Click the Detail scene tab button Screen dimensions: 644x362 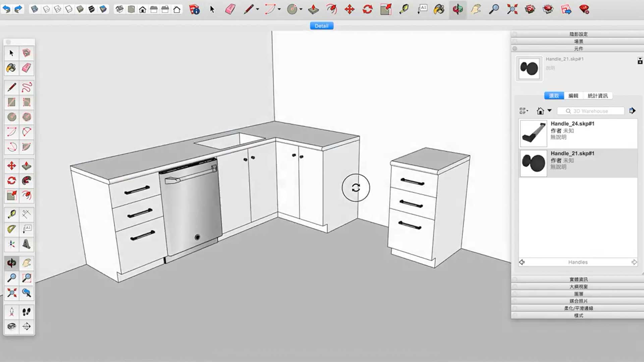[x=321, y=26]
